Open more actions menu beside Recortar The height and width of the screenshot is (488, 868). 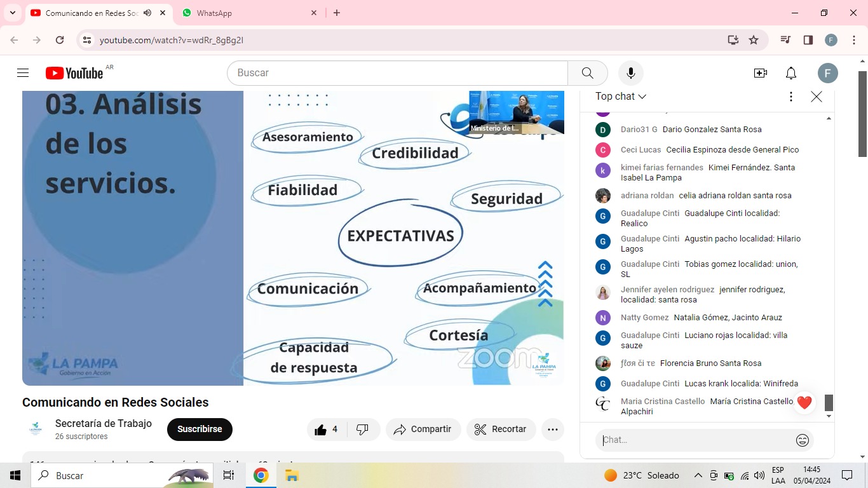click(x=552, y=430)
